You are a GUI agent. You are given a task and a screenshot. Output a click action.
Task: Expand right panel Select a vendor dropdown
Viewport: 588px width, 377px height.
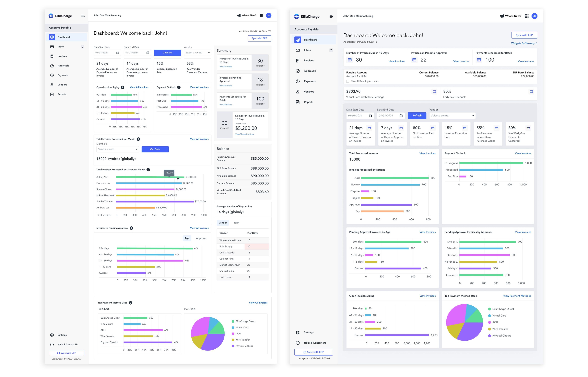(452, 116)
